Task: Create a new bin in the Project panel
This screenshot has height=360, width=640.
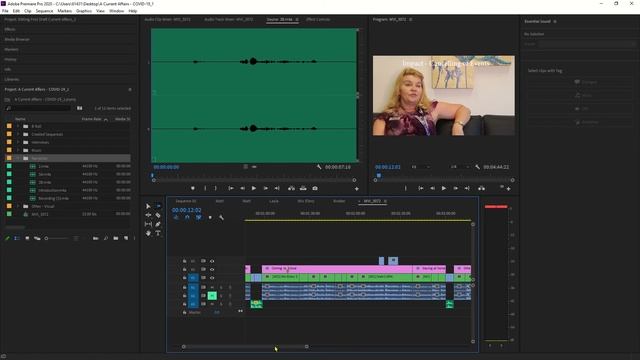Action: coord(116,238)
